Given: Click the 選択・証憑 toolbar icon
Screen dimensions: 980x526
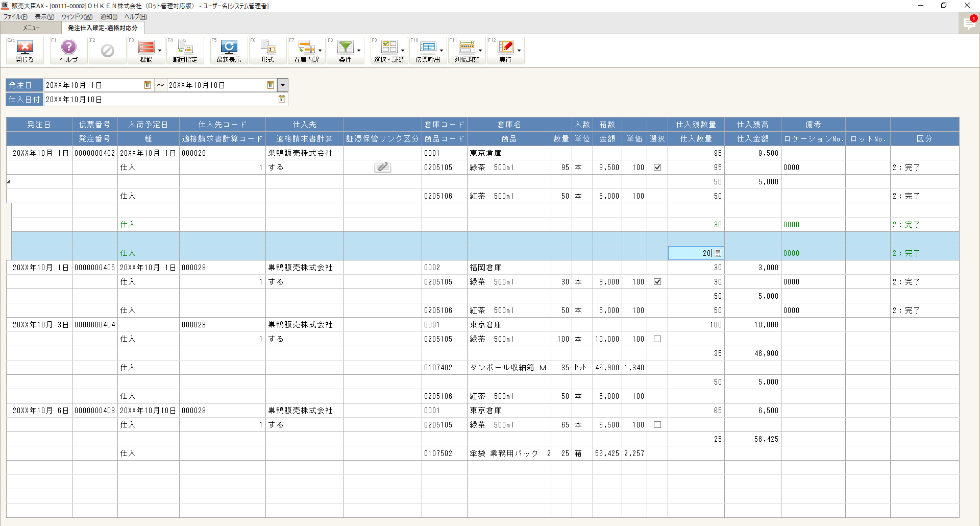Looking at the screenshot, I should tap(389, 51).
